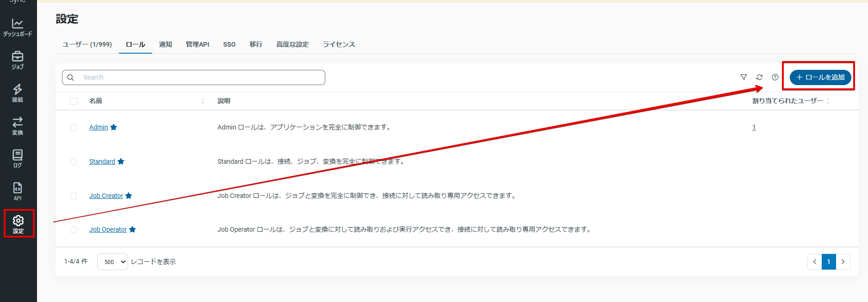The width and height of the screenshot is (868, 302).
Task: Click the レコードを表示 label
Action: click(154, 262)
